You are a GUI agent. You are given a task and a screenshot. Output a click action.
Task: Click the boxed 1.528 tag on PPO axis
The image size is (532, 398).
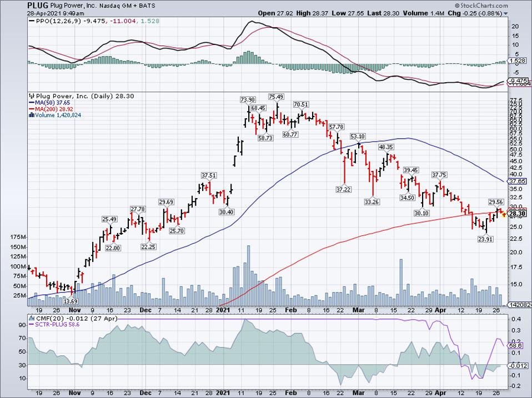516,61
